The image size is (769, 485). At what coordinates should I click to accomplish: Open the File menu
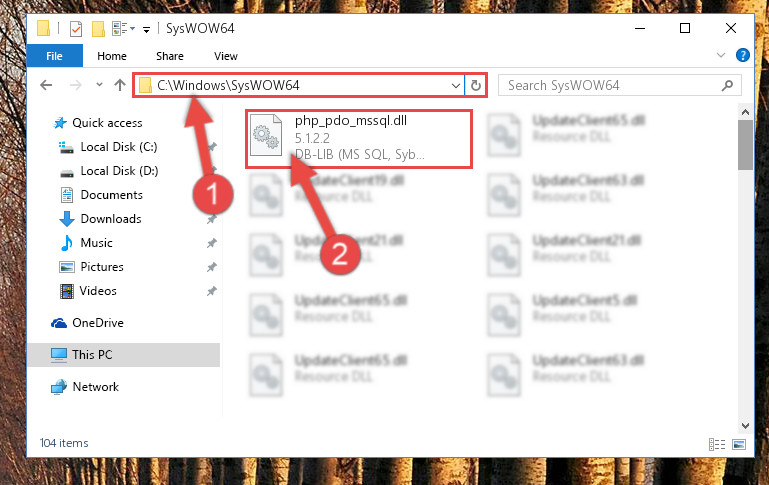click(54, 56)
